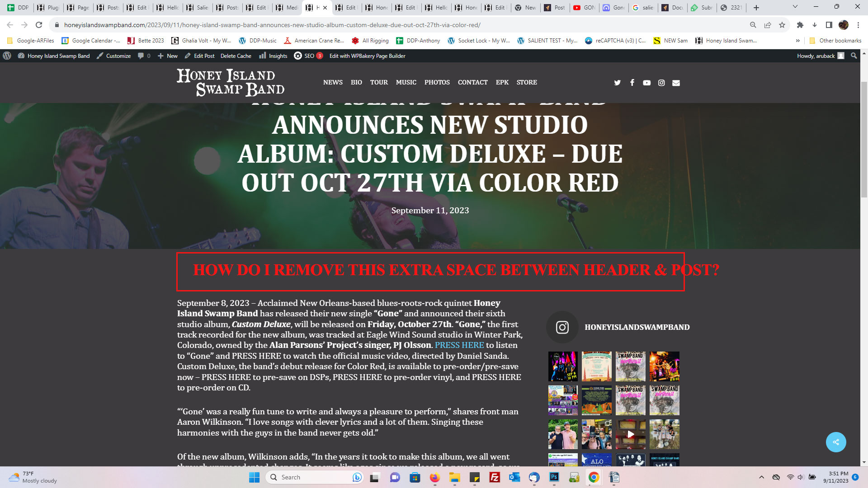The width and height of the screenshot is (868, 488).
Task: Open the weather widget showing 73°F
Action: (34, 477)
